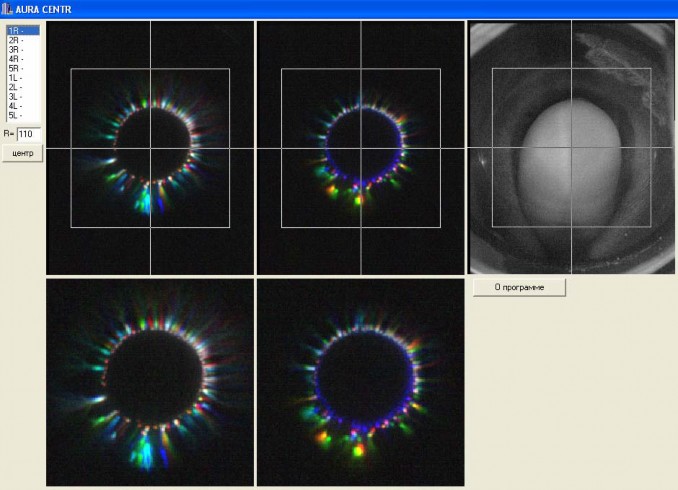
Task: Pick the 4R item in list
Action: (x=21, y=59)
